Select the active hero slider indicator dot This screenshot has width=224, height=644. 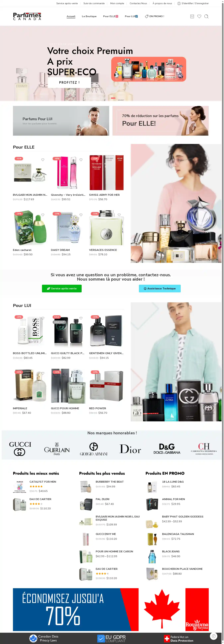pyautogui.click(x=113, y=98)
